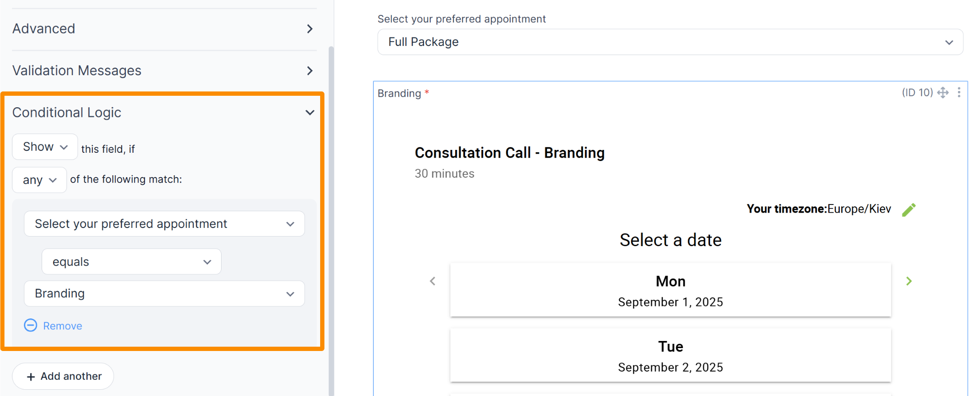
Task: Click the Remove link
Action: coord(62,326)
